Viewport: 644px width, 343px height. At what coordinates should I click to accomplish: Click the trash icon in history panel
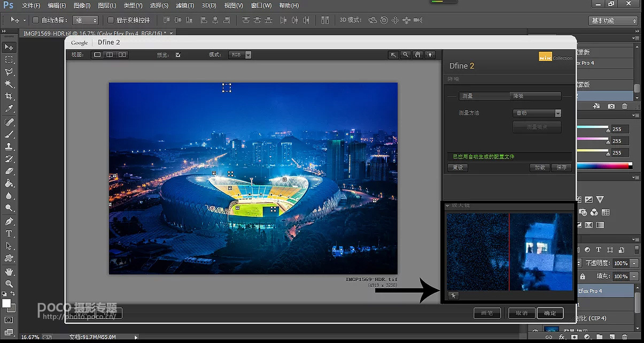point(625,106)
